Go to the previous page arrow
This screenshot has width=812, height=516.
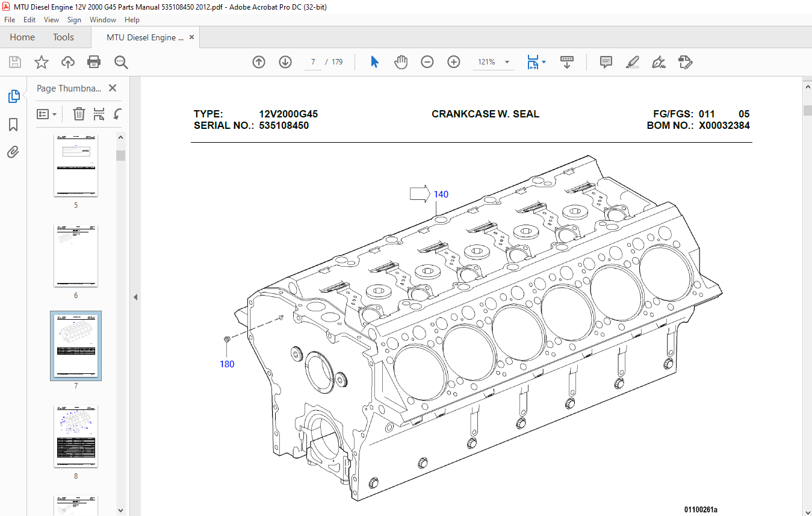pyautogui.click(x=259, y=62)
